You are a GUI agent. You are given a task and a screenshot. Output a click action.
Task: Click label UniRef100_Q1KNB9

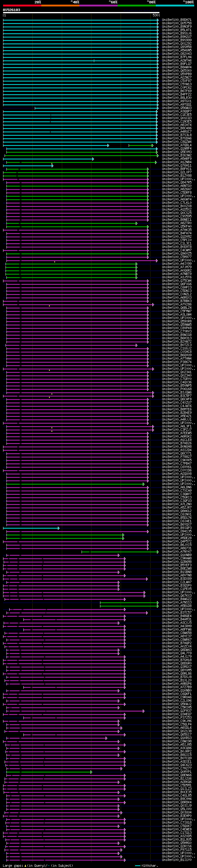point(177,555)
